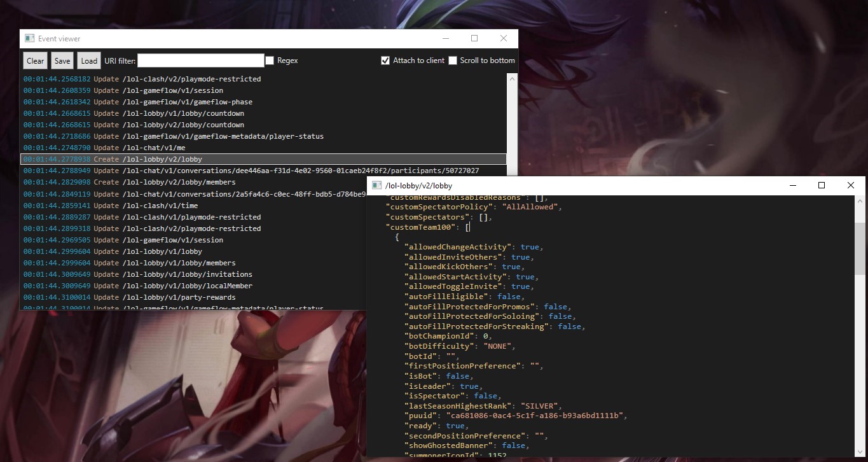The width and height of the screenshot is (868, 462).
Task: Select the player-status event at 00:01:44.2718686
Action: point(264,136)
